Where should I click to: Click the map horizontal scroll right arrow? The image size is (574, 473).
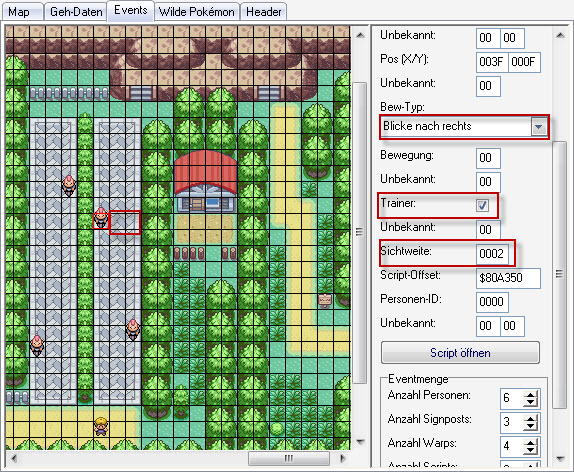point(343,458)
